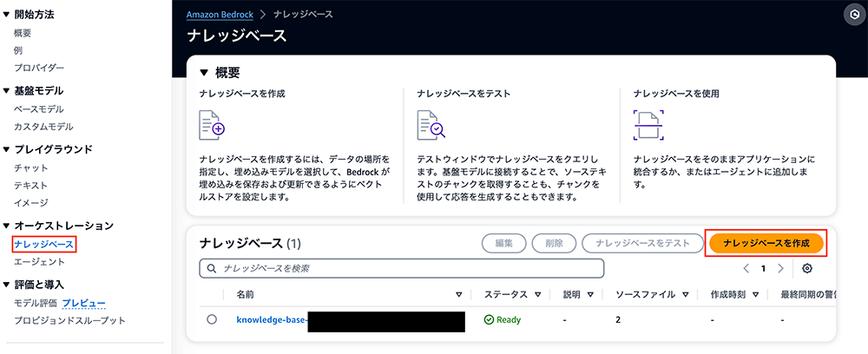This screenshot has width=868, height=354.
Task: Open the knowledge-base name link
Action: [272, 319]
